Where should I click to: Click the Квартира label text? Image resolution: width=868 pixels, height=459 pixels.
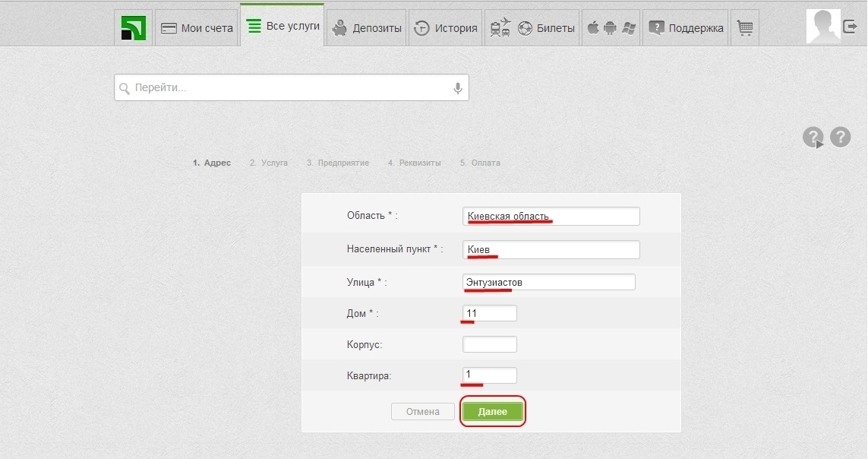(368, 375)
